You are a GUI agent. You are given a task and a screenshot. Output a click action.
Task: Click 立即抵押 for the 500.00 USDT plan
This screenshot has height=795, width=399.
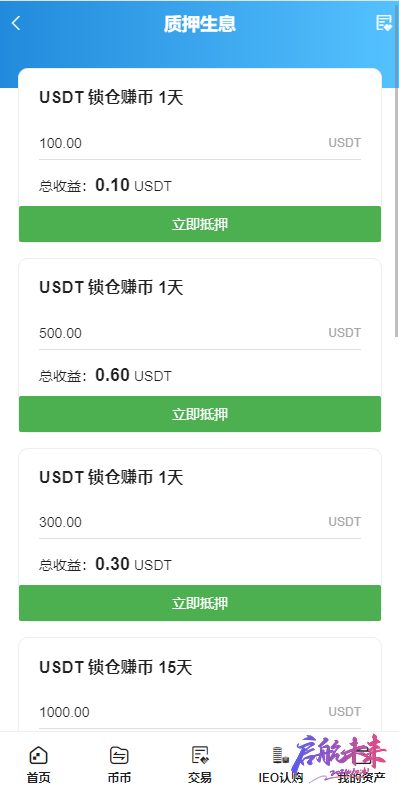[200, 414]
